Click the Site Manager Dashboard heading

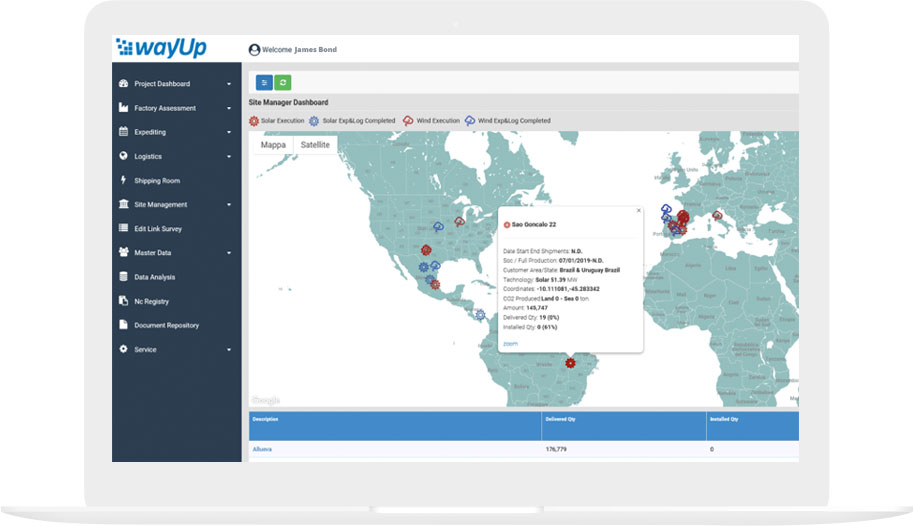tap(288, 102)
